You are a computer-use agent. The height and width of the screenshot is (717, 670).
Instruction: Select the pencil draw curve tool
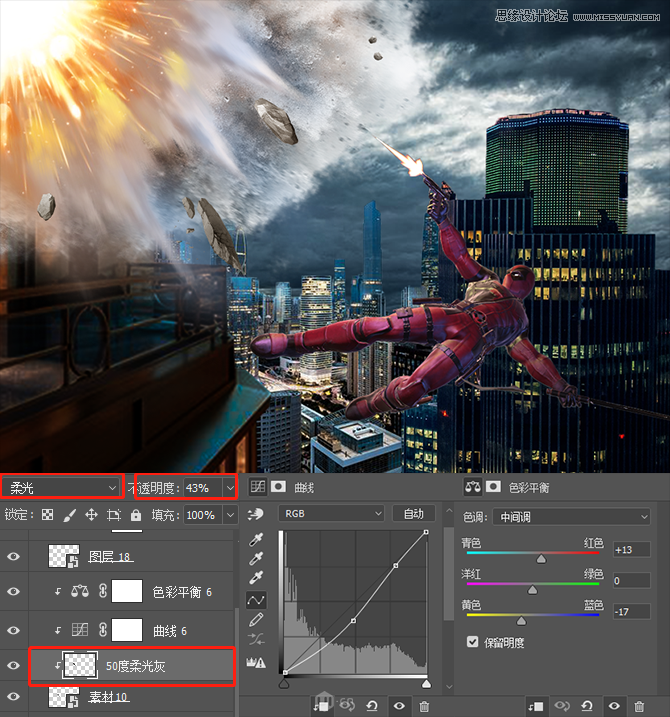256,620
